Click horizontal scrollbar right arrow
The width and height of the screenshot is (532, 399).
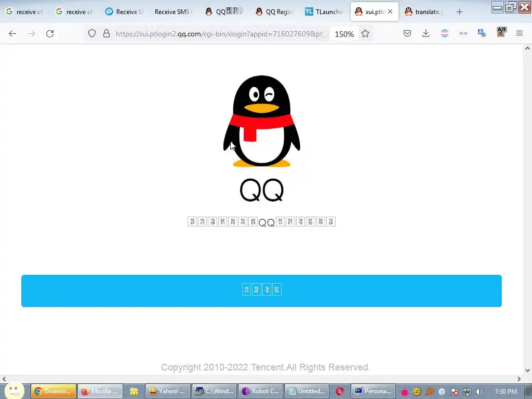[x=519, y=379]
